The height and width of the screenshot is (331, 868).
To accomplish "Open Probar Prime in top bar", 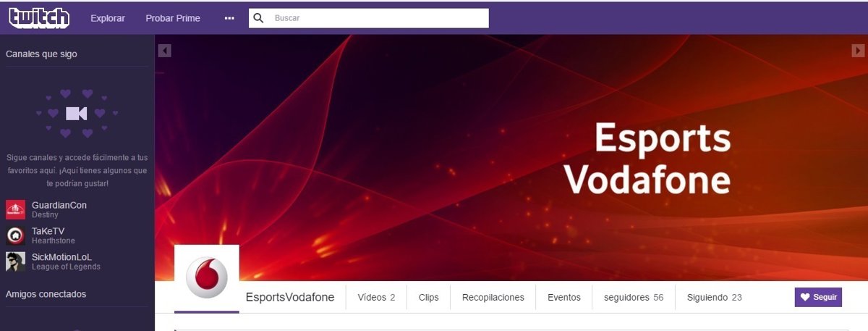I will click(173, 18).
